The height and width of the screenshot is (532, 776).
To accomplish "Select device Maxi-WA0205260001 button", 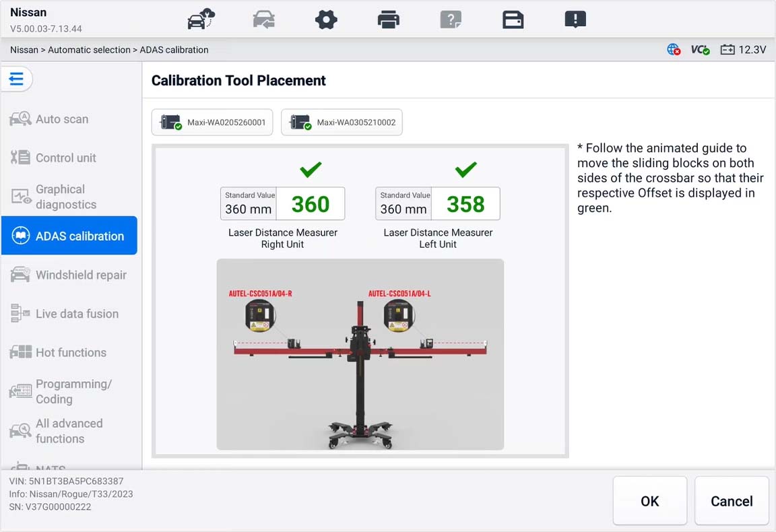I will pos(212,123).
